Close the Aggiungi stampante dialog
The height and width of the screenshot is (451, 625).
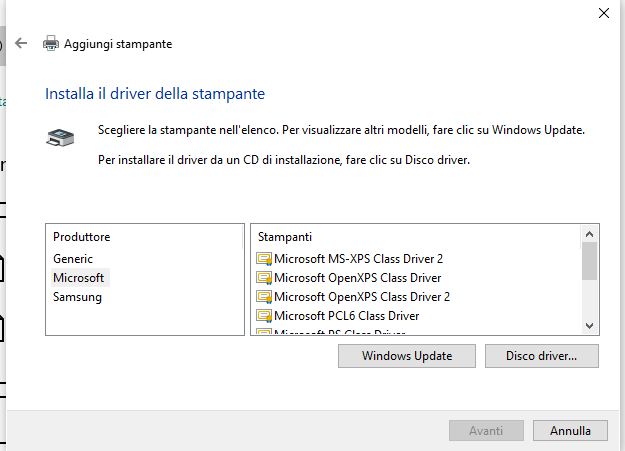(604, 13)
